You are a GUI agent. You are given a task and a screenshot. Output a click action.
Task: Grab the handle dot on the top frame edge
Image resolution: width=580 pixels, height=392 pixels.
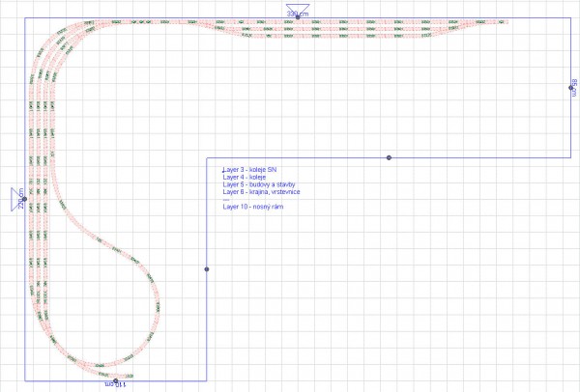298,19
